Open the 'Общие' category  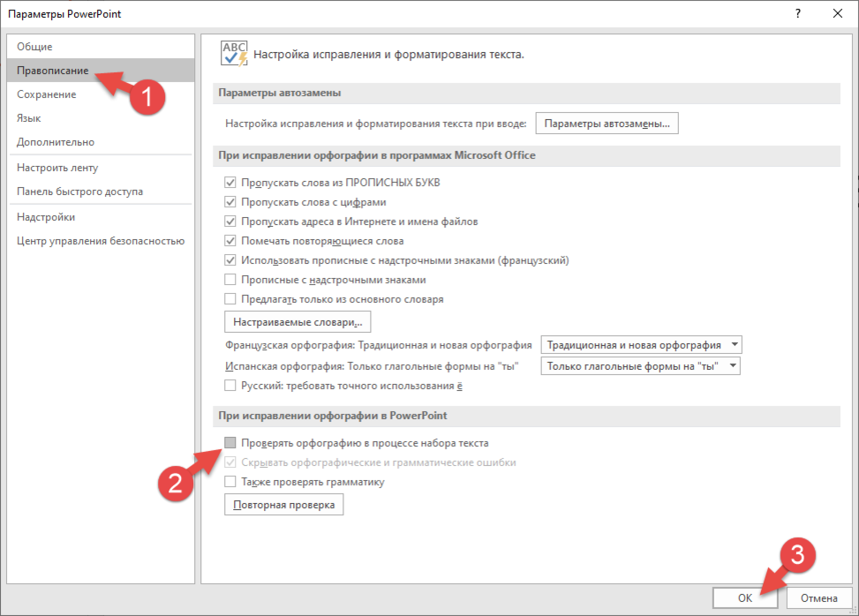101,47
